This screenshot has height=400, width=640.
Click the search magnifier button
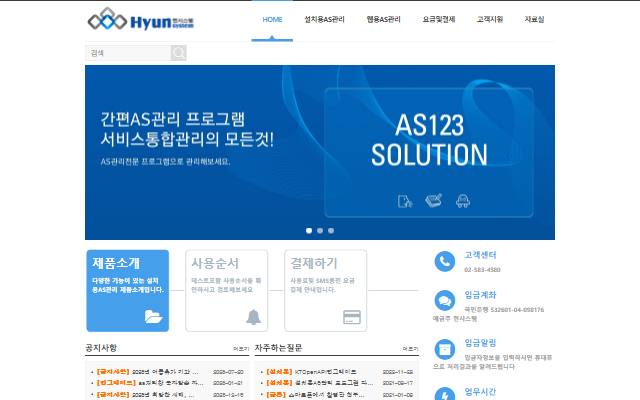(178, 53)
